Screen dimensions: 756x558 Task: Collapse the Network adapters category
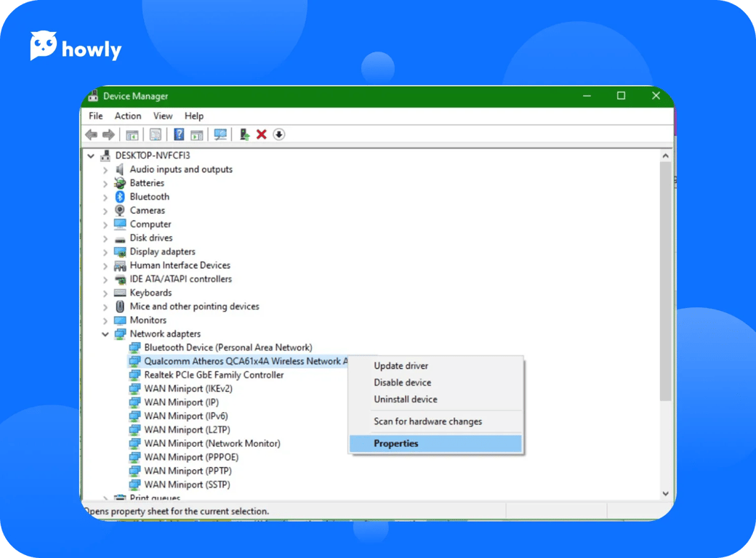(105, 334)
